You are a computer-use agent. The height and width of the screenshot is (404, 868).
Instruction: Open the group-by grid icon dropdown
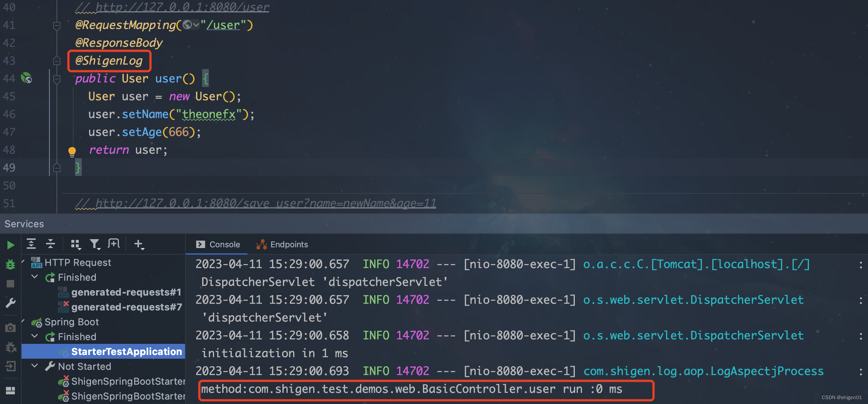[x=76, y=244]
